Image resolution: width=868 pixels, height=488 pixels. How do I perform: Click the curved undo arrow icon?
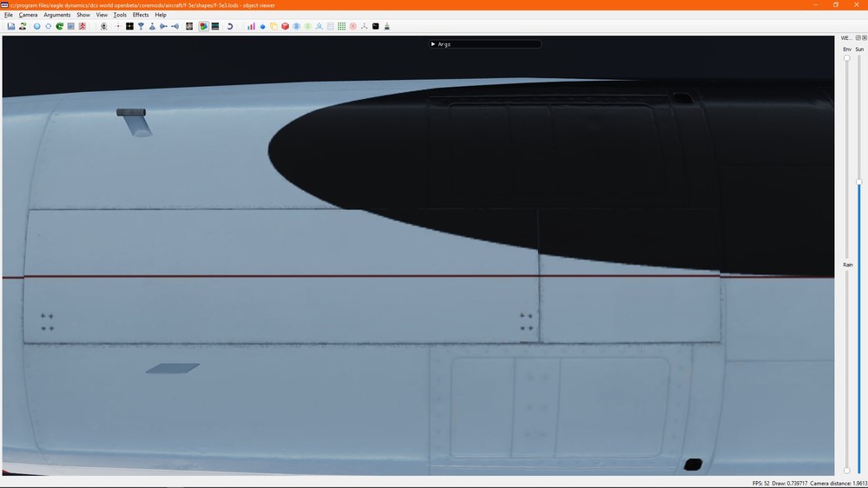[x=230, y=26]
